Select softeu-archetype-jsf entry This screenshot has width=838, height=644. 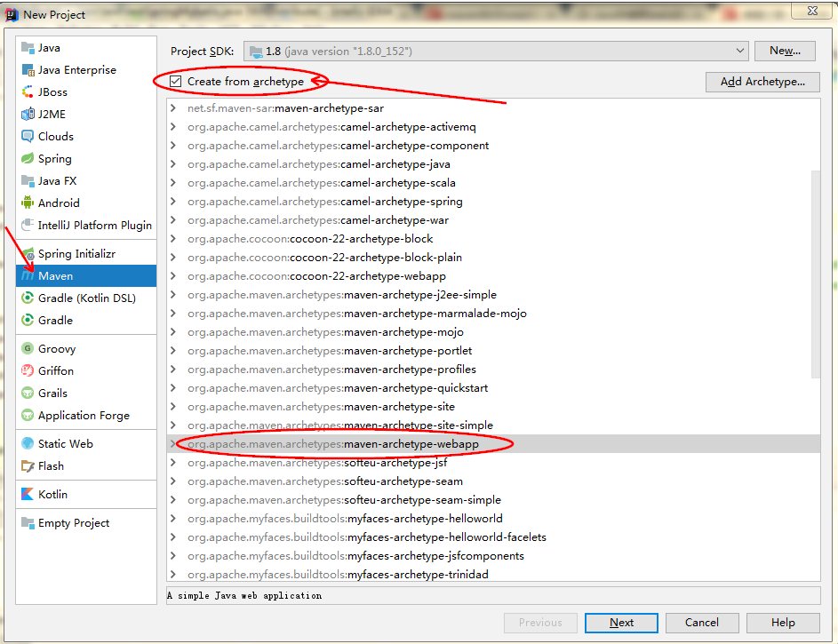[x=493, y=463]
